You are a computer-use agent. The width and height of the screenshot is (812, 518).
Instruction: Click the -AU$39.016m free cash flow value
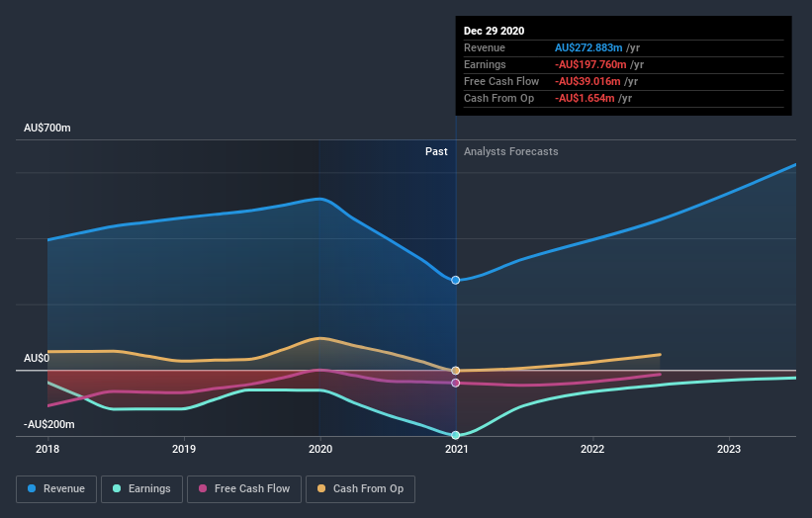pos(587,81)
